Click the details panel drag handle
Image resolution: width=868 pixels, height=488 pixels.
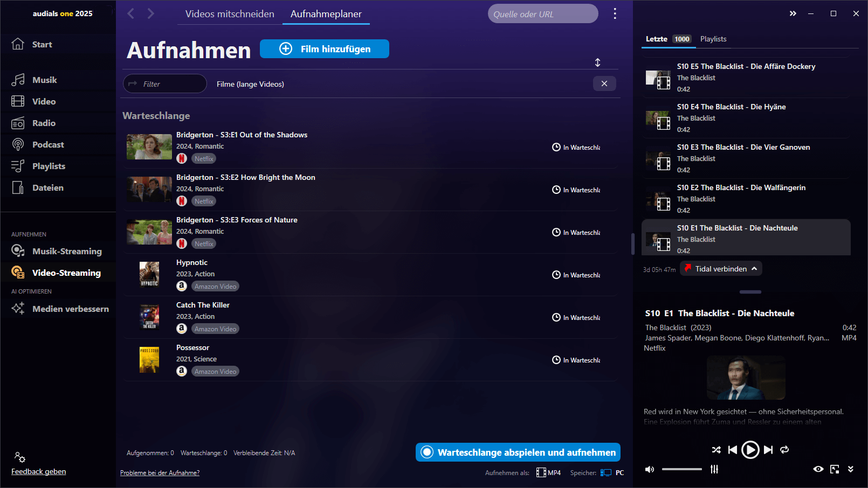point(750,292)
